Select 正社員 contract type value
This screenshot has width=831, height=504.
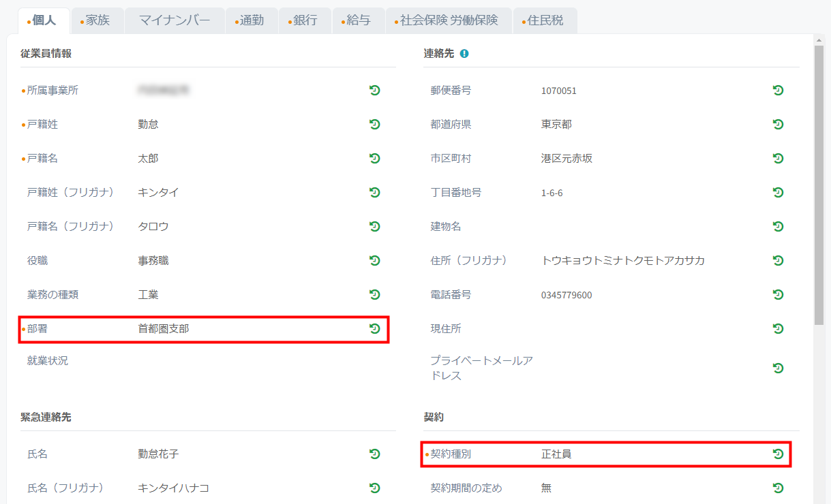(x=556, y=454)
